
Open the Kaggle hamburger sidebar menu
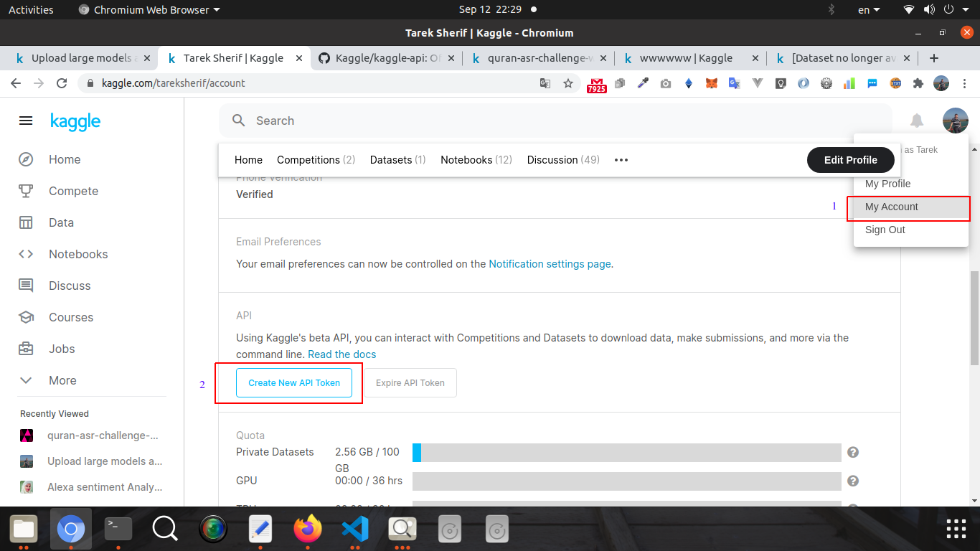26,121
